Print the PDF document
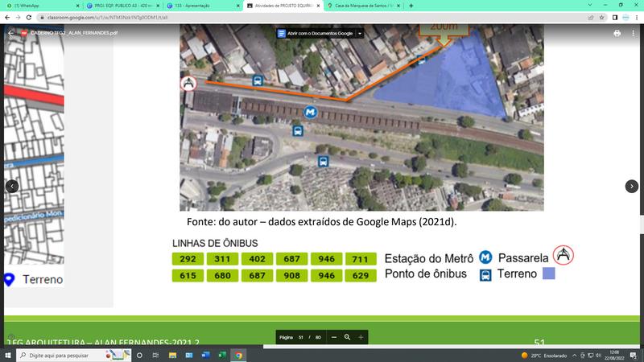 617,33
